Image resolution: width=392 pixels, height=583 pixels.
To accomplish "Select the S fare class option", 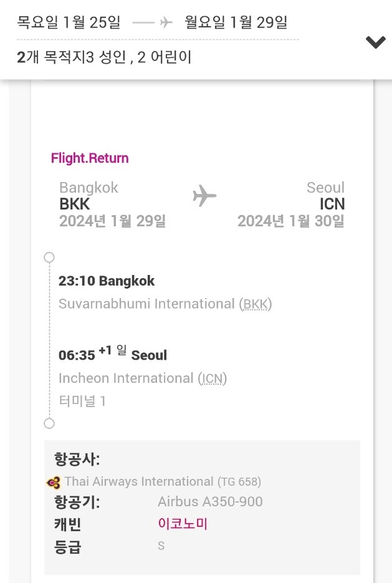I will pos(161,544).
